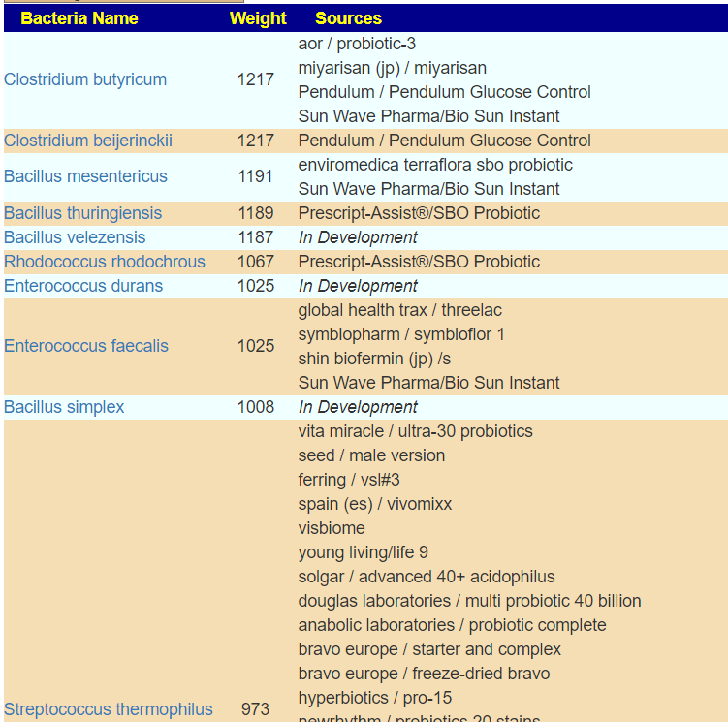Viewport: 728px width, 722px height.
Task: Open the Bacillus simplex link
Action: pyautogui.click(x=64, y=407)
